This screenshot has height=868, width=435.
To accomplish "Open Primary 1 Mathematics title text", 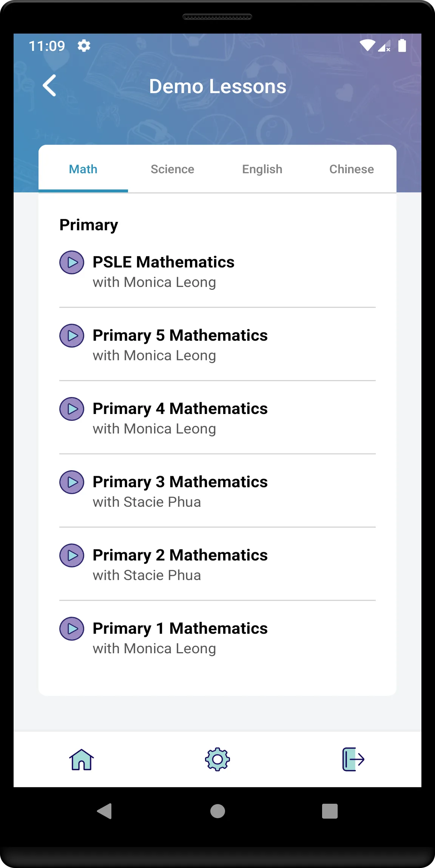I will click(x=180, y=628).
